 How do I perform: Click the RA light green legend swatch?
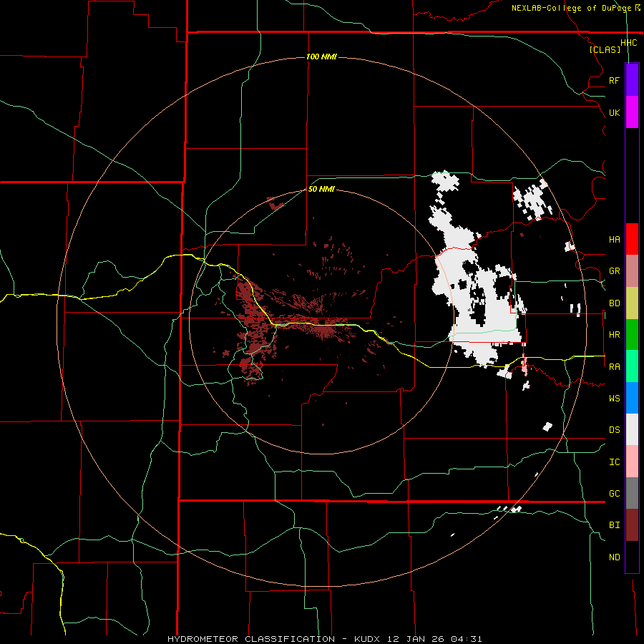632,366
